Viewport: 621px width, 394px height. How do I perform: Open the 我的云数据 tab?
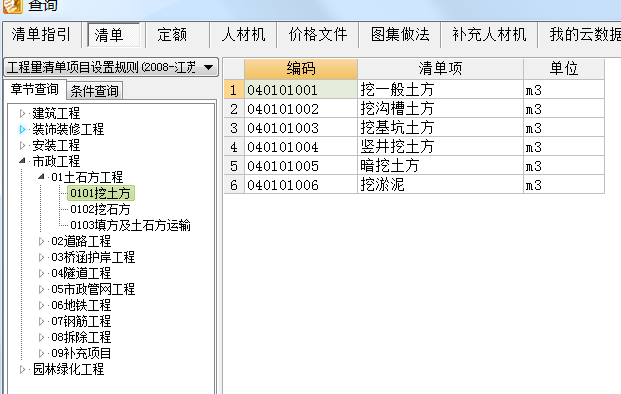[585, 35]
